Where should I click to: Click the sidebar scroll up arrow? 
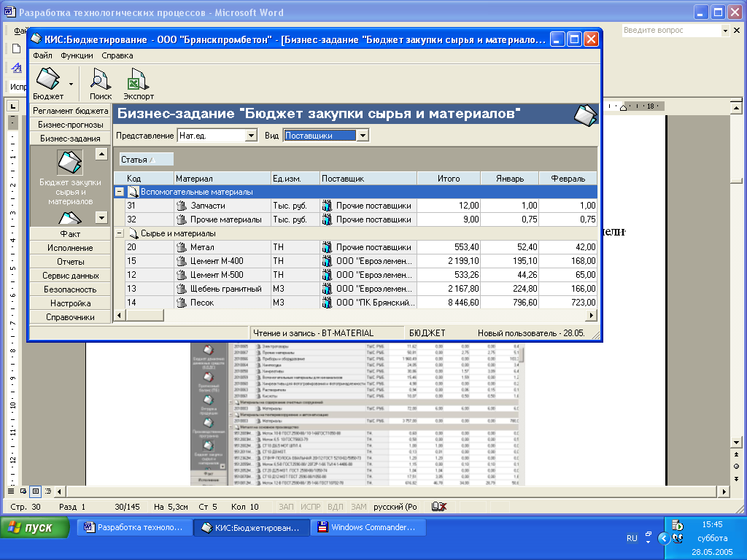point(101,154)
